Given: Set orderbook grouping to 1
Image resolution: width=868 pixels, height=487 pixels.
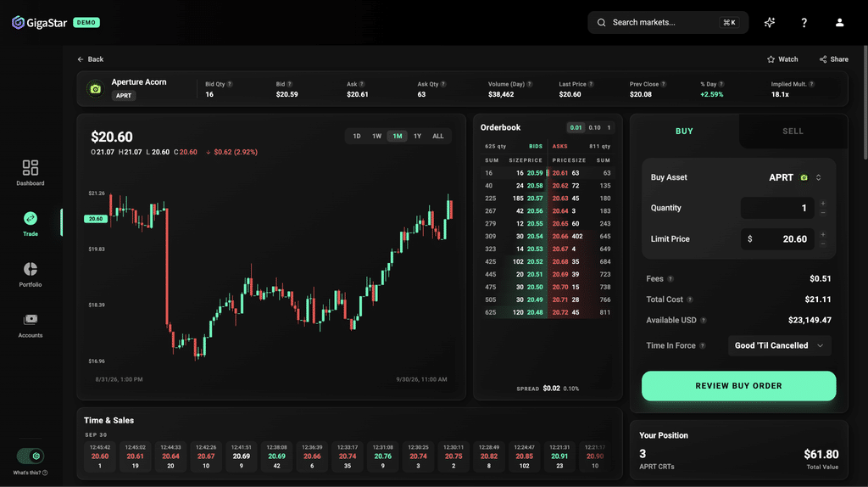Looking at the screenshot, I should coord(609,127).
